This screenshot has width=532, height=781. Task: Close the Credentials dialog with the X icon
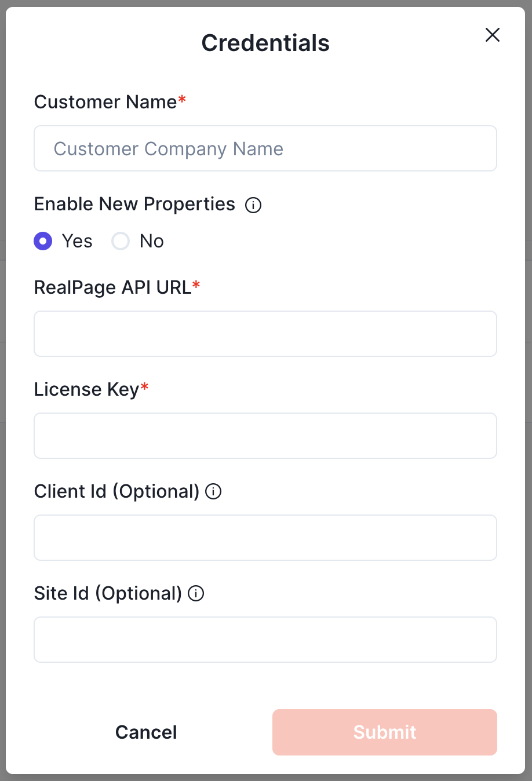493,35
